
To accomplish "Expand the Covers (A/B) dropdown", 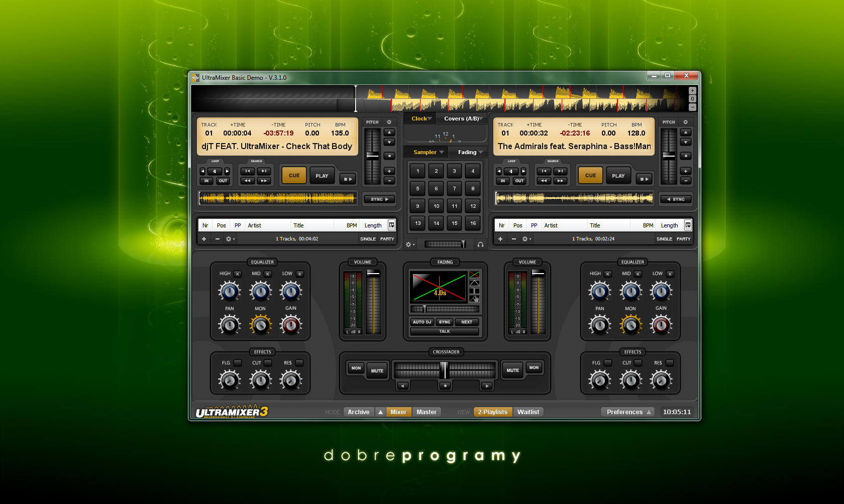I will click(463, 119).
